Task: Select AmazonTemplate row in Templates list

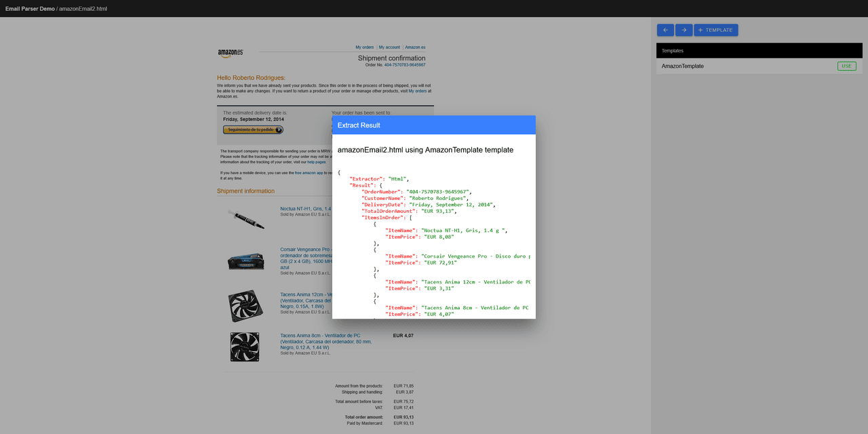Action: [x=759, y=66]
